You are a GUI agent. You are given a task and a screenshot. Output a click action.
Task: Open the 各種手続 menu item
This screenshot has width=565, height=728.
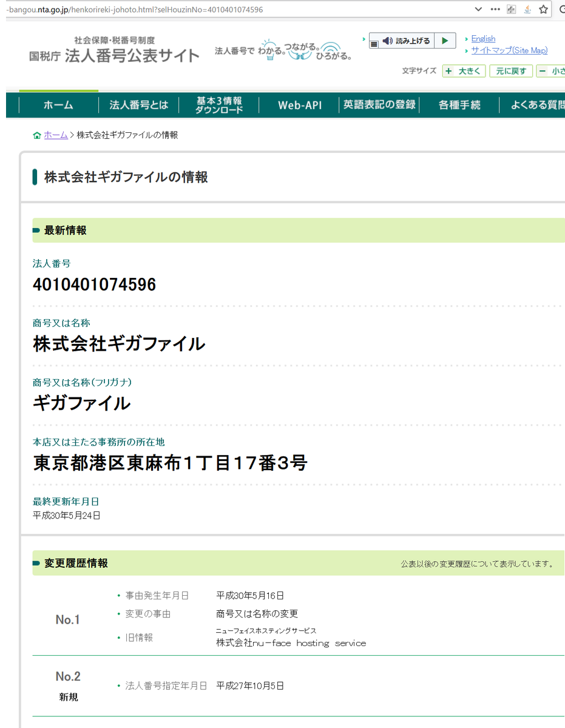pos(459,105)
